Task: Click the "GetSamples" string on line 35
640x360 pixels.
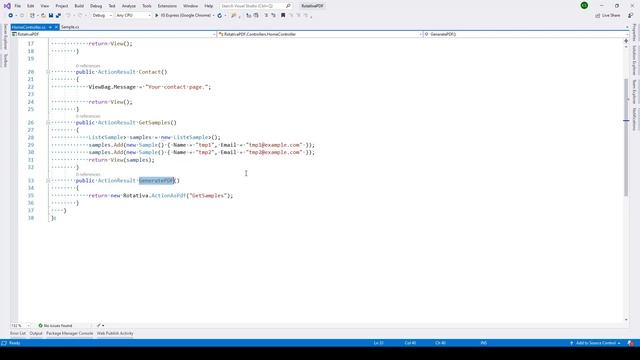Action: [x=208, y=196]
